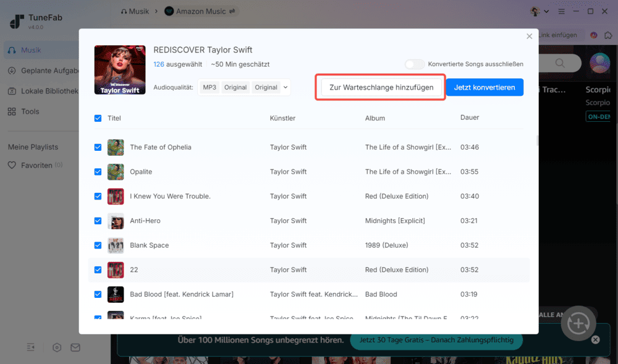Click the extension puzzle icon top right
This screenshot has width=618, height=364.
click(x=608, y=35)
